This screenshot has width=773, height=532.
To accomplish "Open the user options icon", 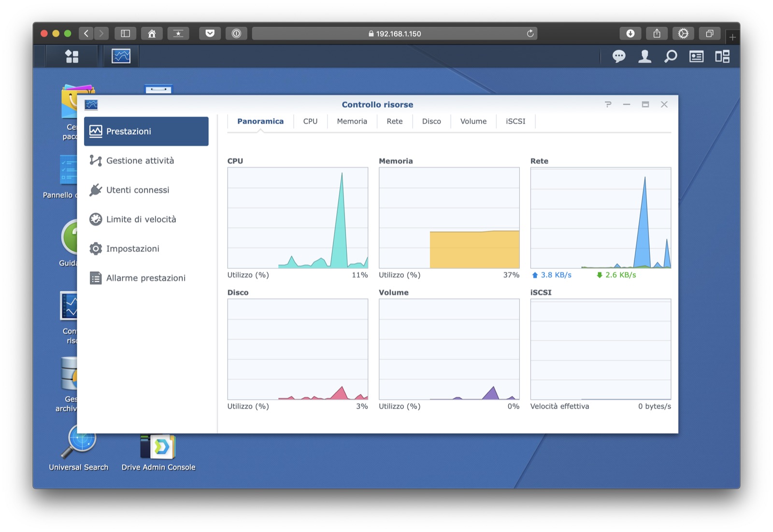I will click(644, 56).
